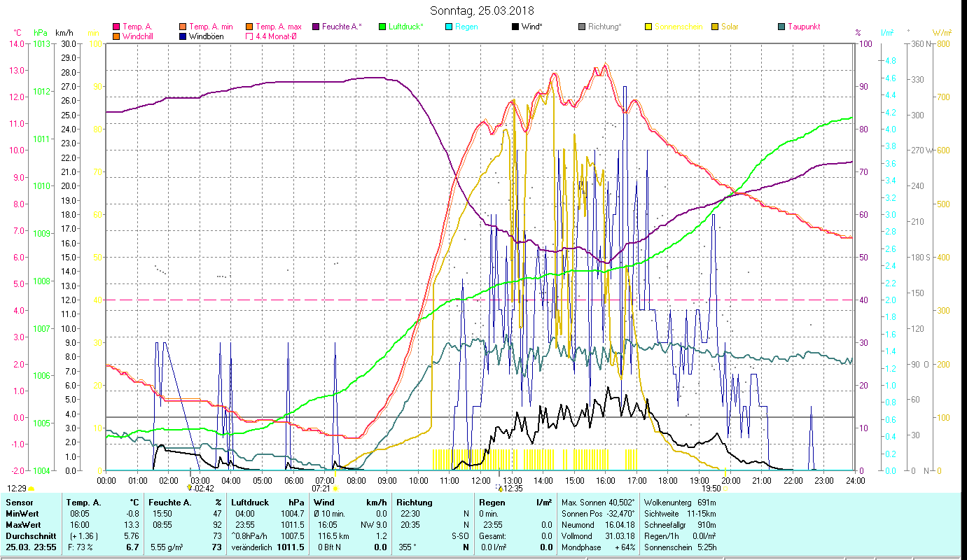This screenshot has width=967, height=560.
Task: Click the cyan Regen legend square
Action: click(449, 27)
